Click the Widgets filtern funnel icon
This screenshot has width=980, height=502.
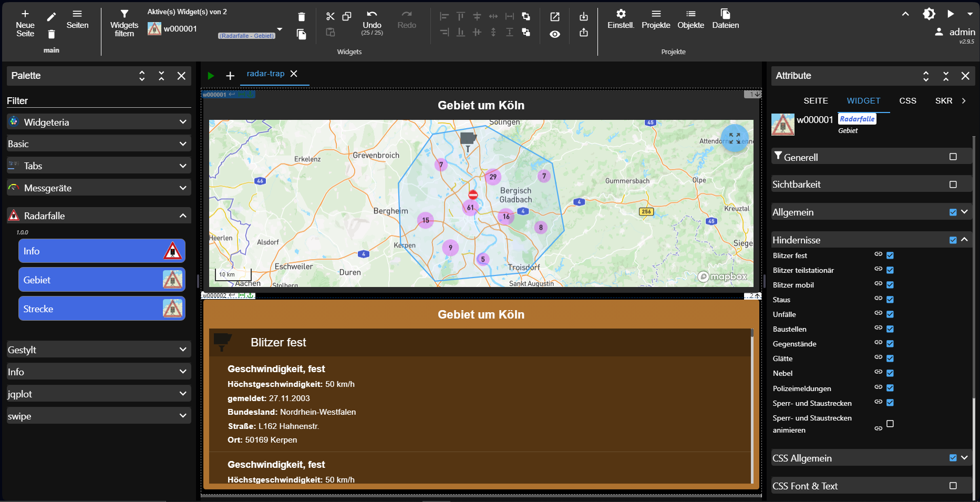point(125,14)
